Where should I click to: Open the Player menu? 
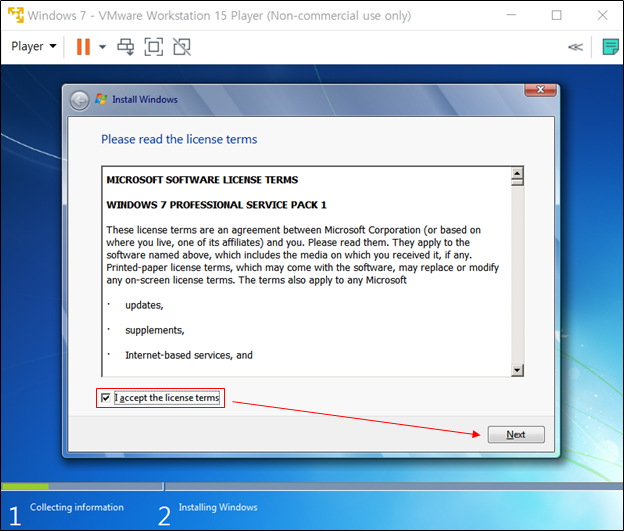pyautogui.click(x=33, y=47)
